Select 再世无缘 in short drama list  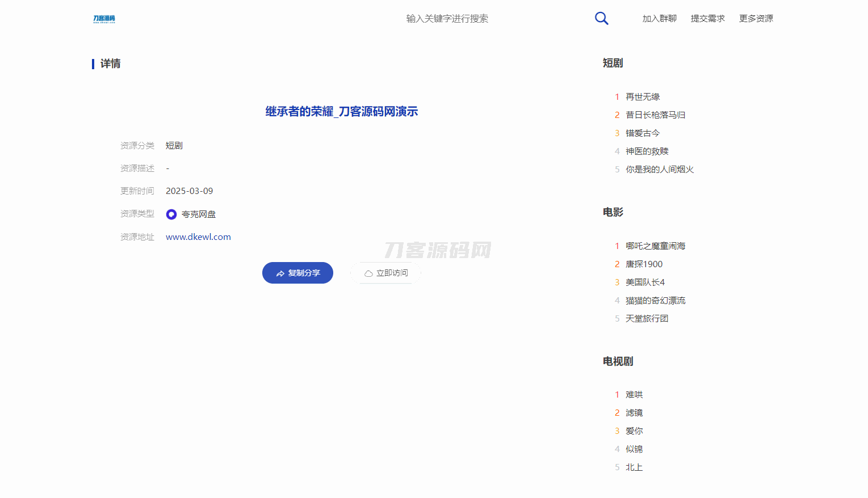[x=643, y=97]
